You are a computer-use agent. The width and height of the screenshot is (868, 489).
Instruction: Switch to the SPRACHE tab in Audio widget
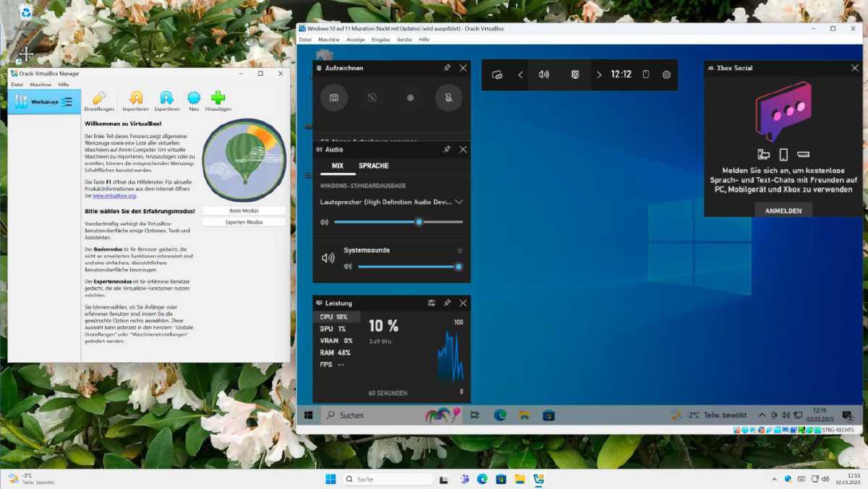click(x=373, y=166)
